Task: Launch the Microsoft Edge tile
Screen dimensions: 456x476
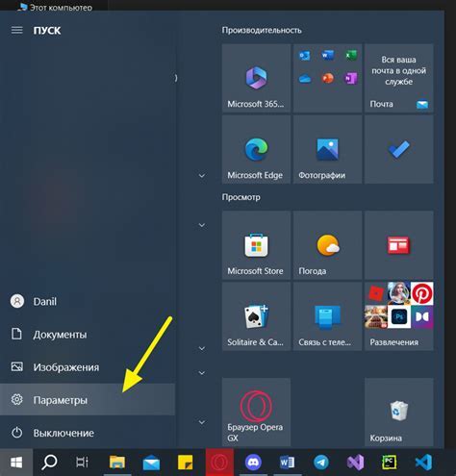Action: point(256,149)
